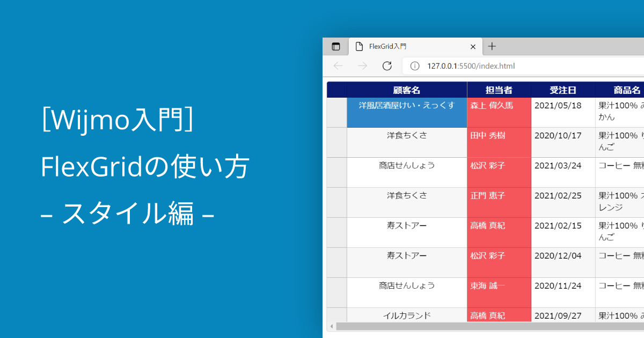Sort the grid by 担当者 column
644x338 pixels.
point(499,90)
